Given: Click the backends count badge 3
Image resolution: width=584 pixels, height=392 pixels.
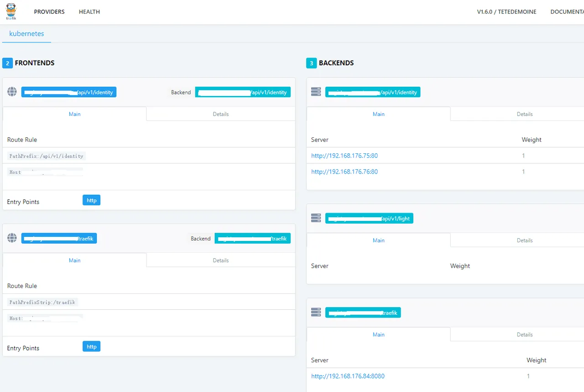Looking at the screenshot, I should (x=311, y=63).
